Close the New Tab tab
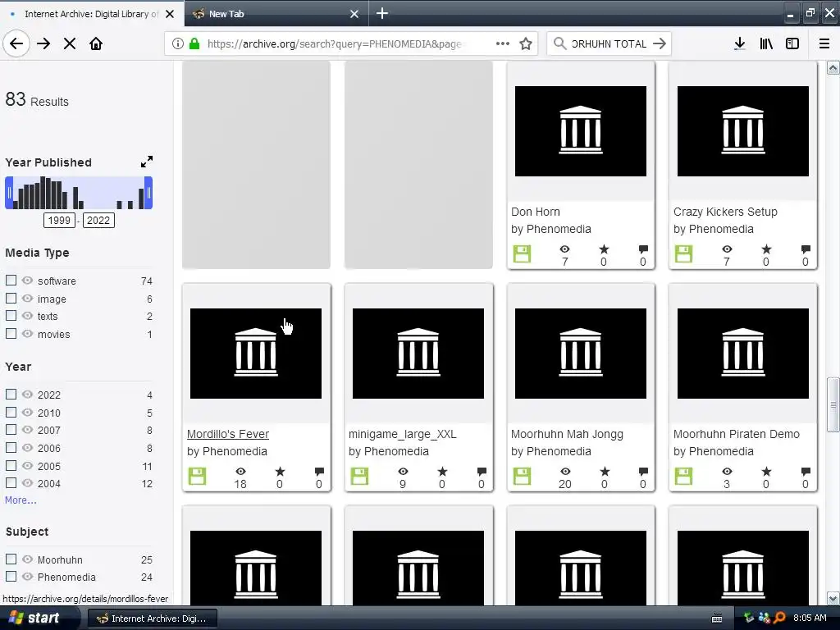This screenshot has width=840, height=630. (354, 14)
